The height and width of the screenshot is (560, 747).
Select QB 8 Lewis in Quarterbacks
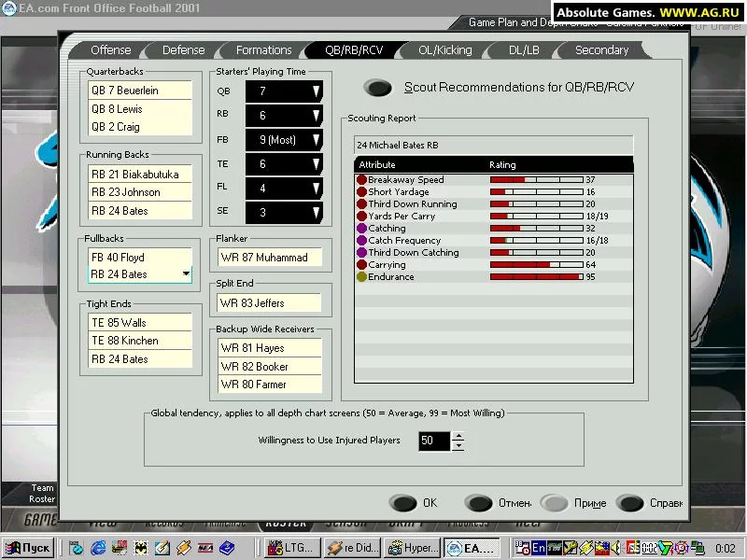[140, 109]
